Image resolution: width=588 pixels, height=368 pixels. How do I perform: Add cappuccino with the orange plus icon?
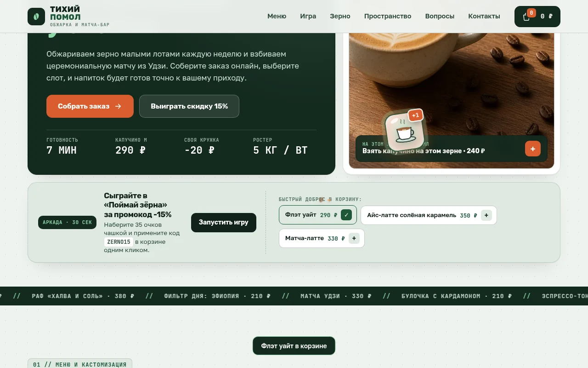point(533,149)
